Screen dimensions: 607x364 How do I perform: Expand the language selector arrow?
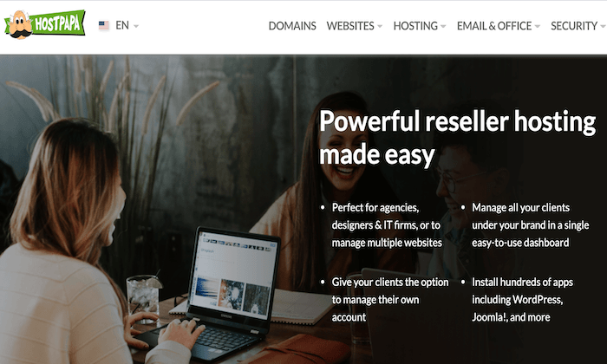point(136,27)
